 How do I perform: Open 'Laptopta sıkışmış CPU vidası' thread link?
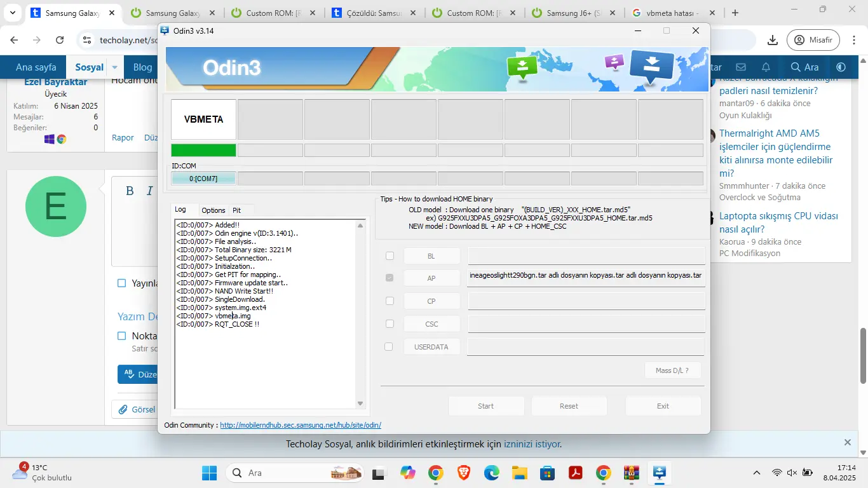(x=779, y=222)
